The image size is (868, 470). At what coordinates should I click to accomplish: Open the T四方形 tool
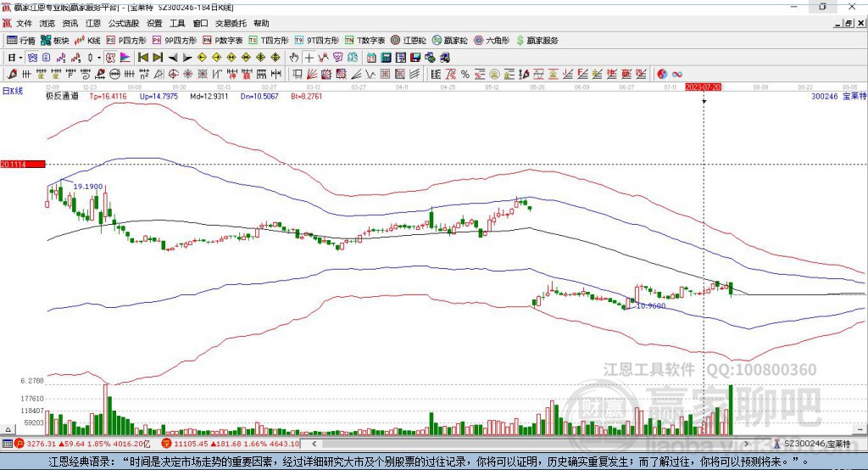(269, 41)
